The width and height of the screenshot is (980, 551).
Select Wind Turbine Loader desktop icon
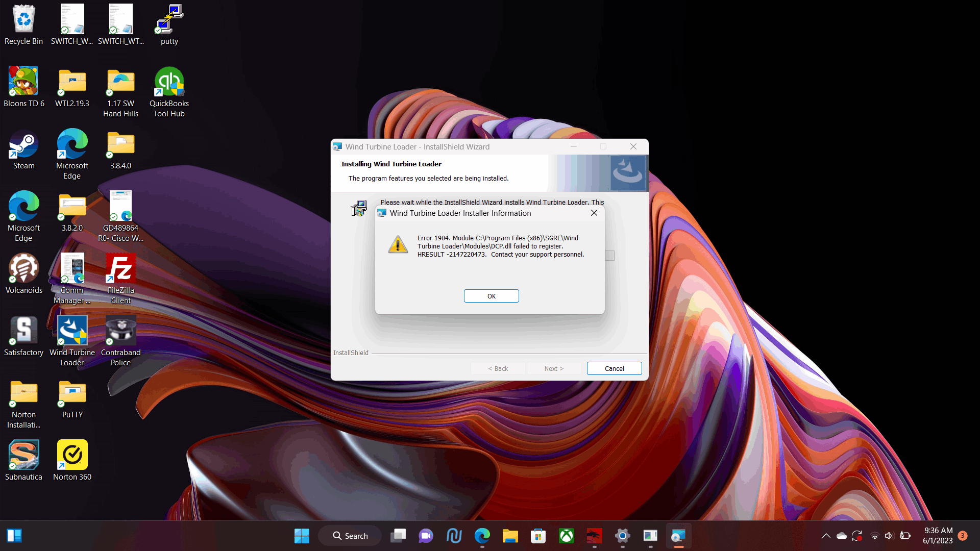click(72, 341)
